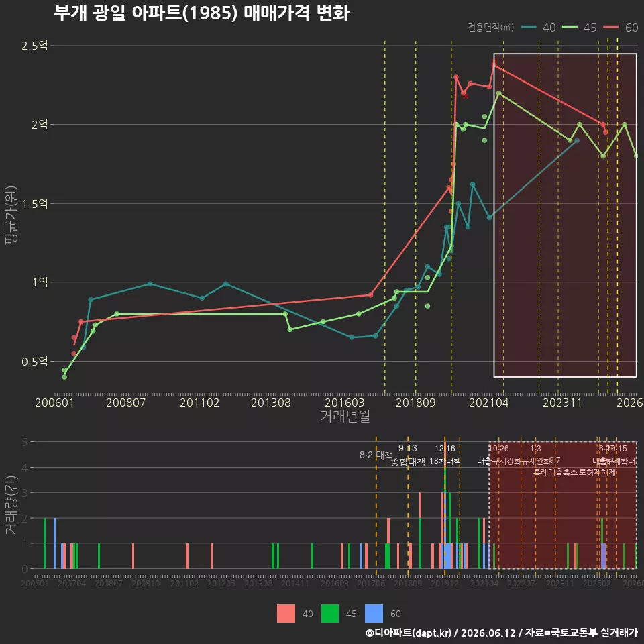Click the 2.5억 y-axis label

(x=35, y=45)
